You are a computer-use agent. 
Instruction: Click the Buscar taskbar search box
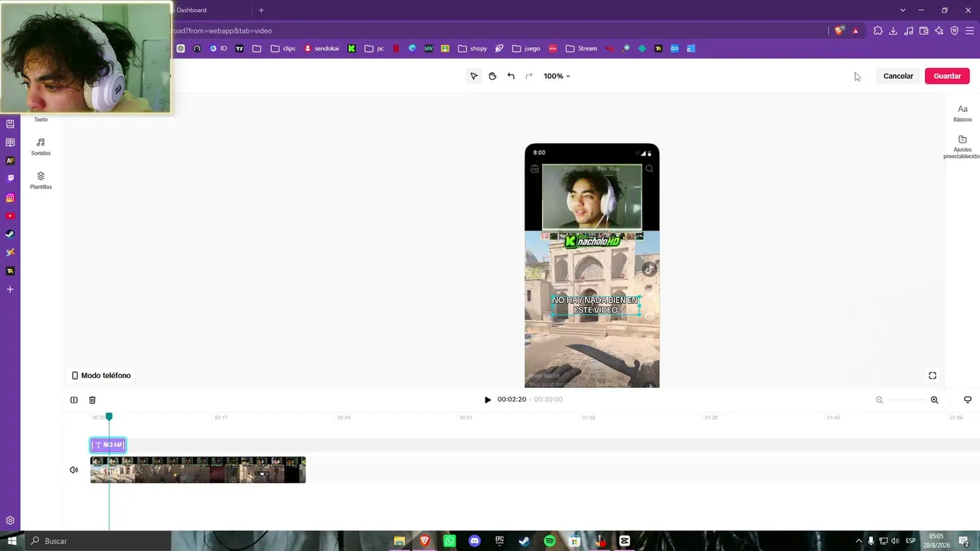[x=98, y=541]
